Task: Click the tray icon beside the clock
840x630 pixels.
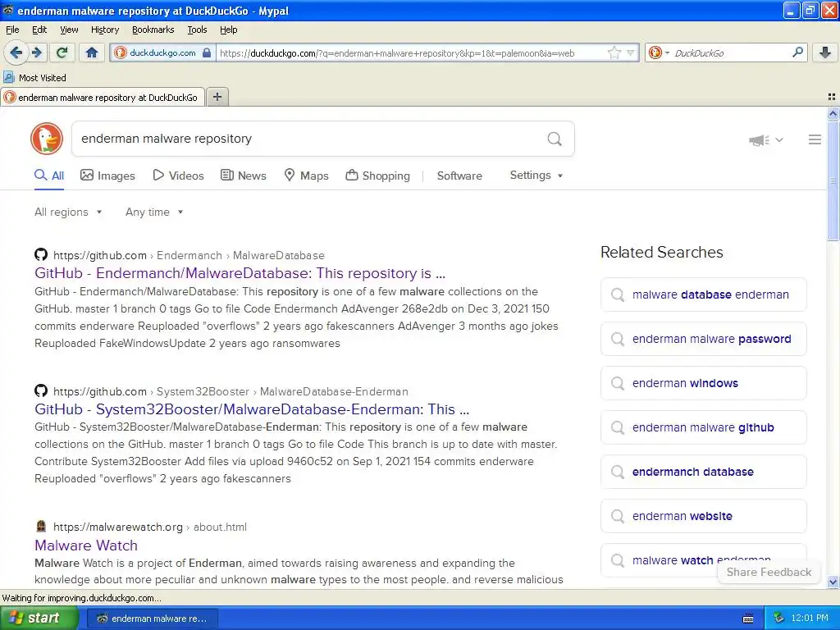Action: (779, 619)
